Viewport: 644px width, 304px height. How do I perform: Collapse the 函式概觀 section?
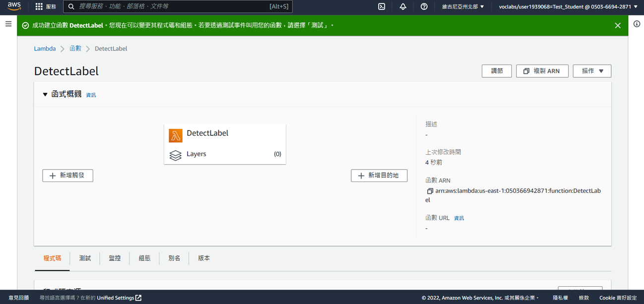[x=45, y=94]
